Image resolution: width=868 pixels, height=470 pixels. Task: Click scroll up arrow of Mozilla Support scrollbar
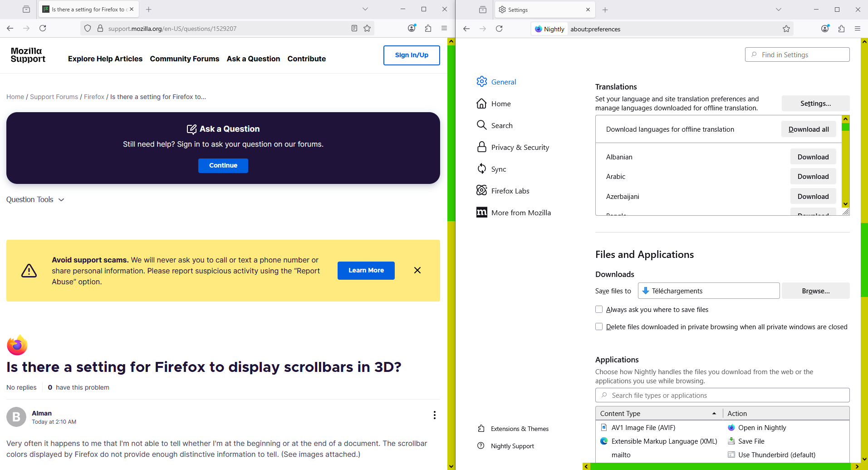tap(451, 41)
